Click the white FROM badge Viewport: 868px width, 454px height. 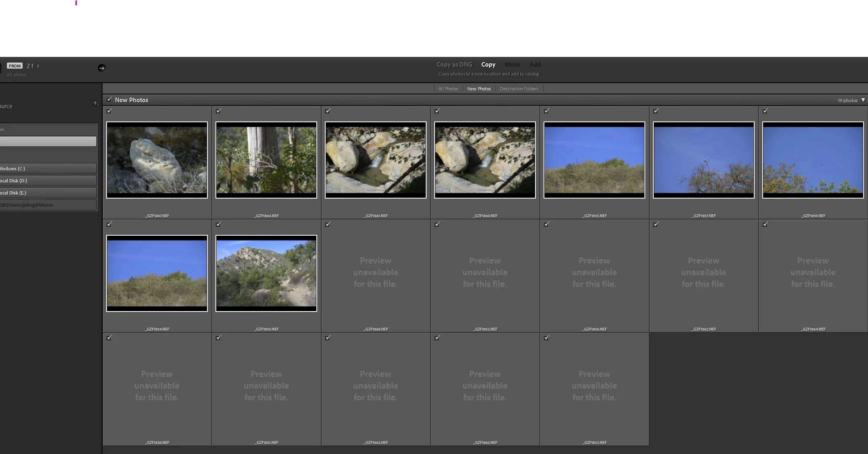15,66
